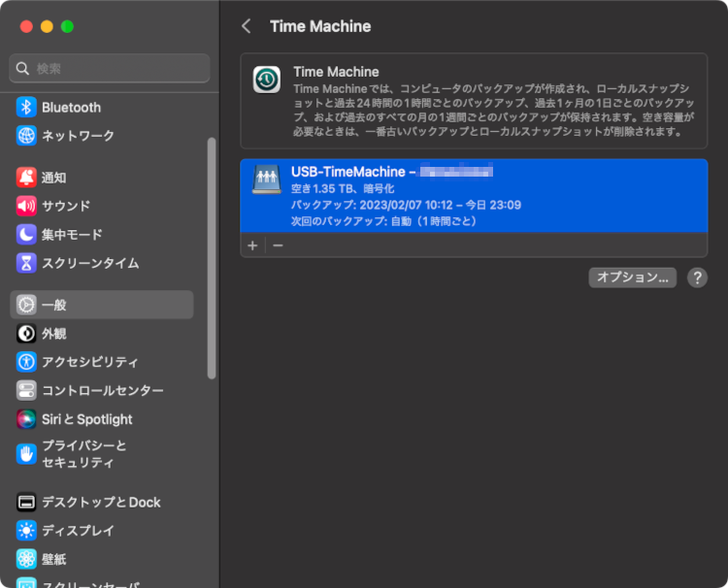Go back with the chevron arrow
The image size is (728, 588).
click(247, 26)
